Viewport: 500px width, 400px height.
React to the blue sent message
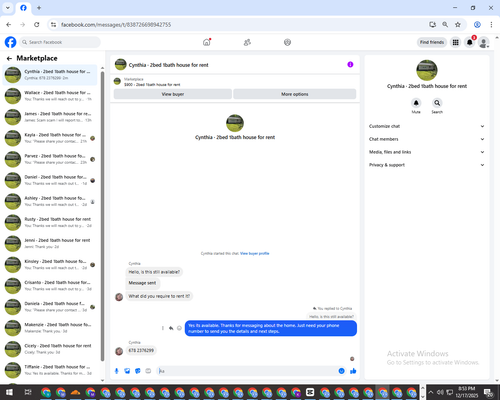coord(179,328)
